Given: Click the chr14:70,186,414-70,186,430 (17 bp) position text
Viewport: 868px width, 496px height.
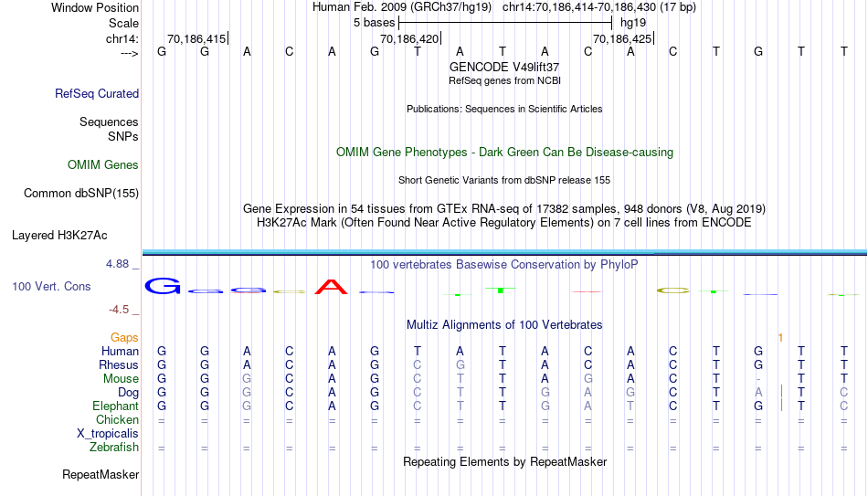Looking at the screenshot, I should click(x=599, y=7).
